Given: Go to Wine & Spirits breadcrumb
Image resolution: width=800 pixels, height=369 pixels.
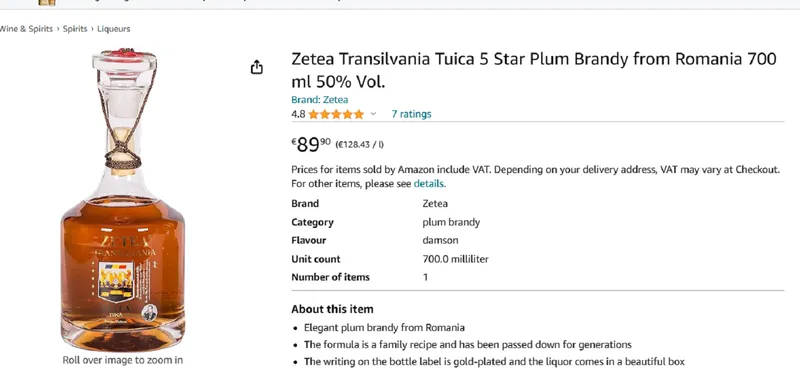Looking at the screenshot, I should click(26, 29).
